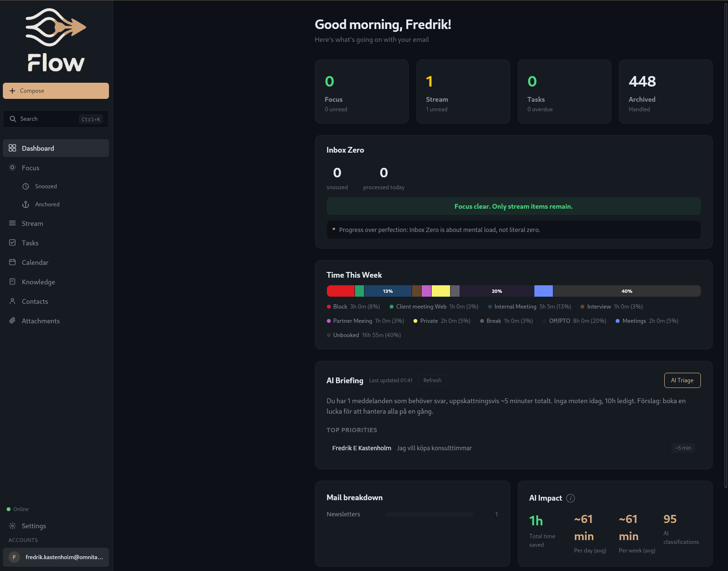Open the fredrik.kastenholm account entry
Viewport: 728px width, 571px height.
tap(56, 557)
